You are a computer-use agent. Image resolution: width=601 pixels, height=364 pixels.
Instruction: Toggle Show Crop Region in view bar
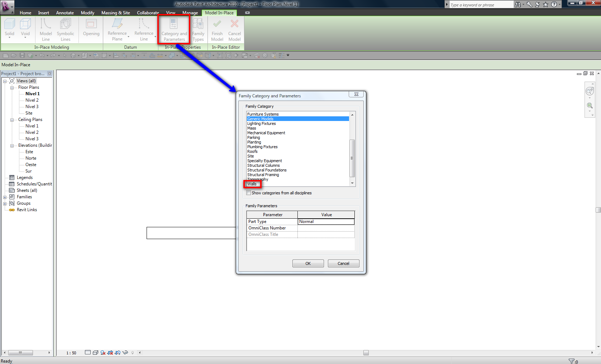(x=118, y=353)
